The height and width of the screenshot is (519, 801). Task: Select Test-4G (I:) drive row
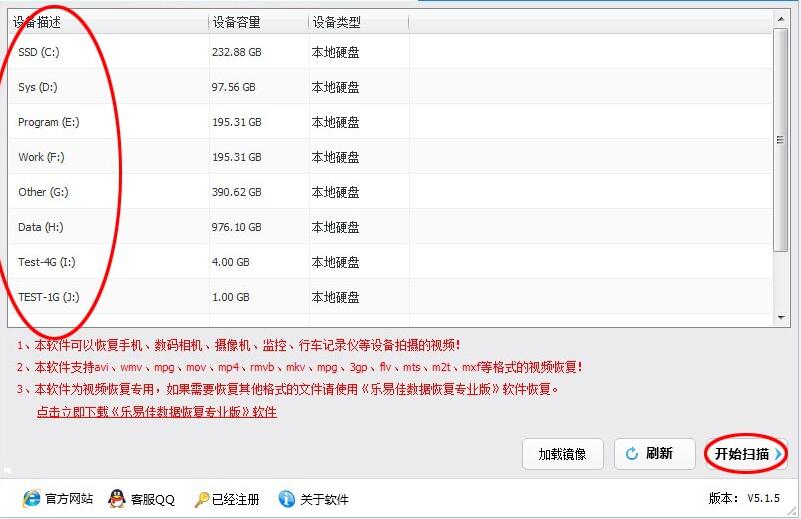pyautogui.click(x=390, y=262)
